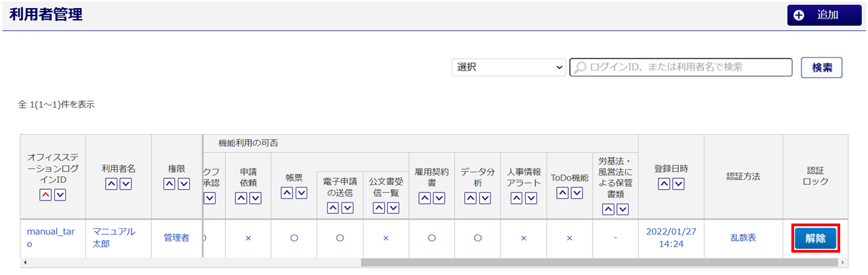
Task: Focus the login ID or user name search field
Action: coord(681,67)
